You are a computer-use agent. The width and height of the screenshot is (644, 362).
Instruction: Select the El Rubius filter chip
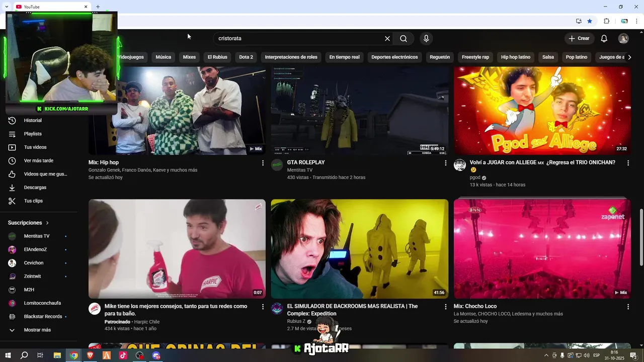click(x=217, y=57)
